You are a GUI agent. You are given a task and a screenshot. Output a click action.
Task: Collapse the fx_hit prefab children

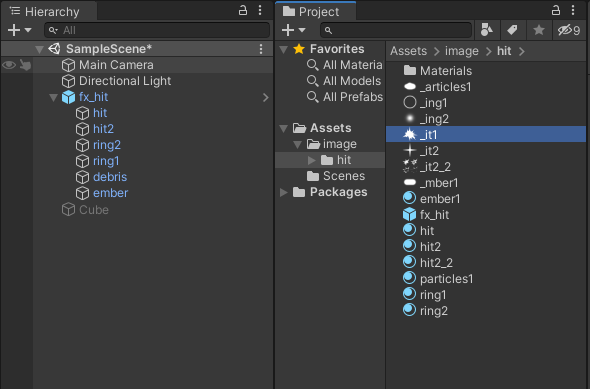[x=53, y=97]
